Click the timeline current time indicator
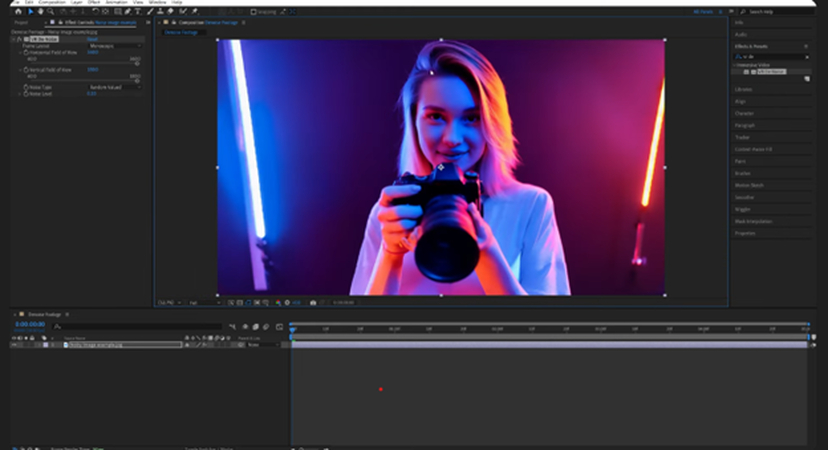The image size is (828, 450). click(293, 330)
